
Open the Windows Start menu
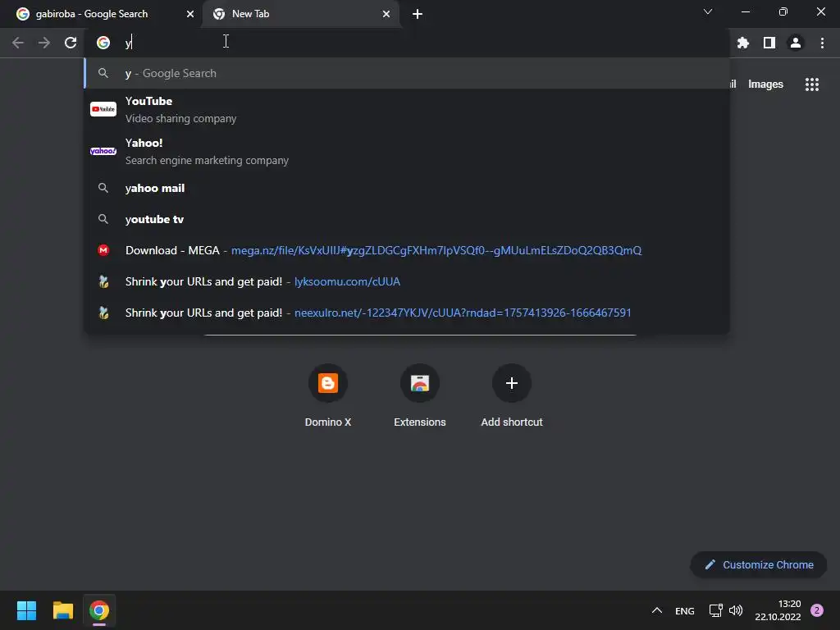[26, 610]
